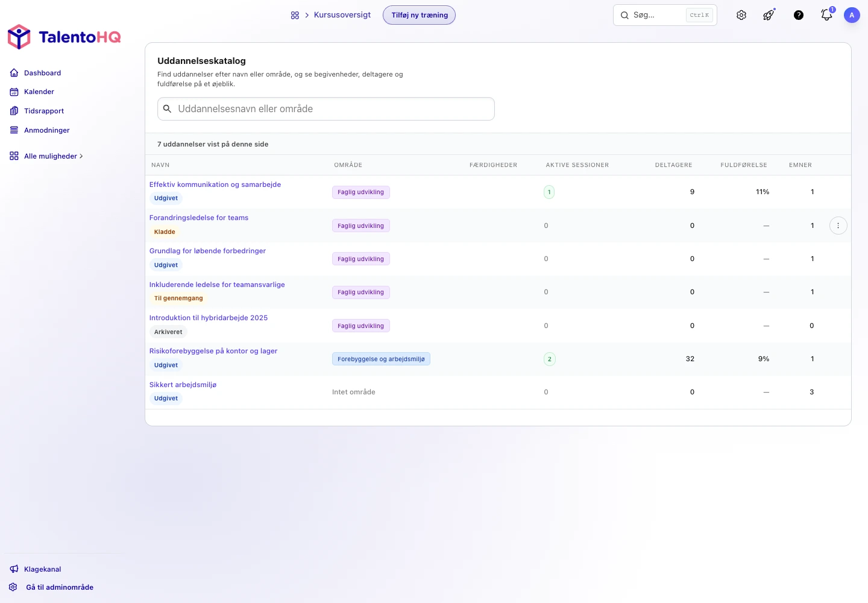Click the OMRÅDE column header

pyautogui.click(x=348, y=165)
